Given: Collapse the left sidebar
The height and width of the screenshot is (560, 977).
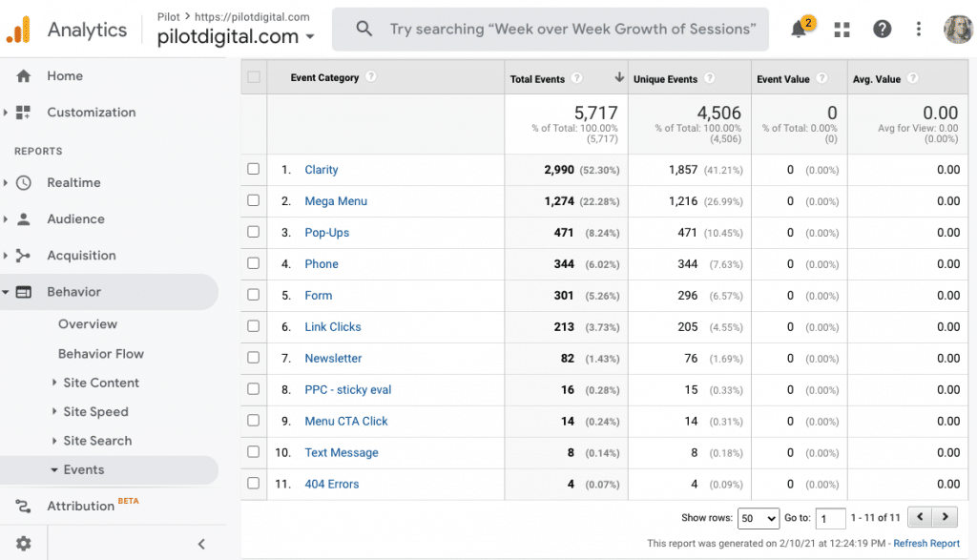Looking at the screenshot, I should [x=201, y=544].
